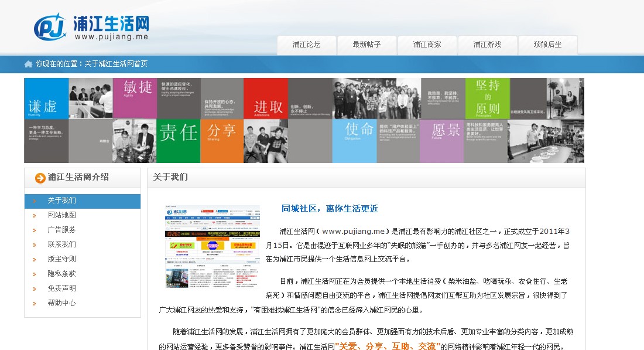Select 关于我们 in the sidebar menu
644x350 pixels.
point(83,201)
